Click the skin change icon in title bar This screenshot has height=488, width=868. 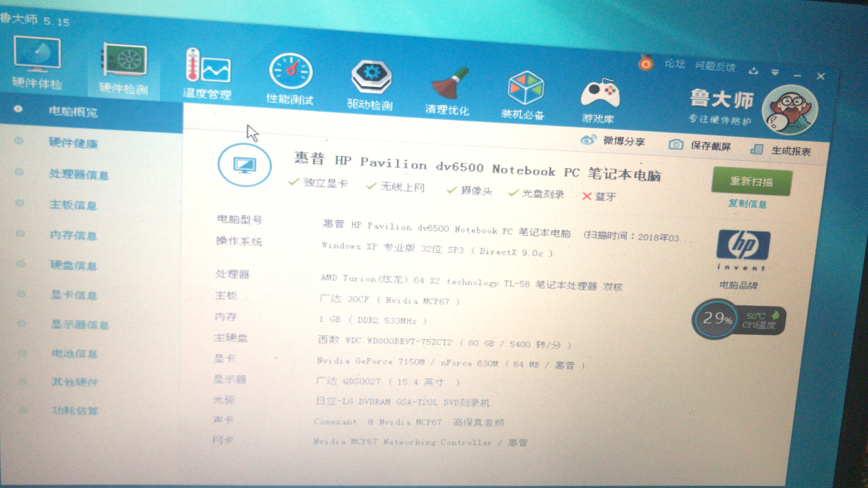pos(754,70)
